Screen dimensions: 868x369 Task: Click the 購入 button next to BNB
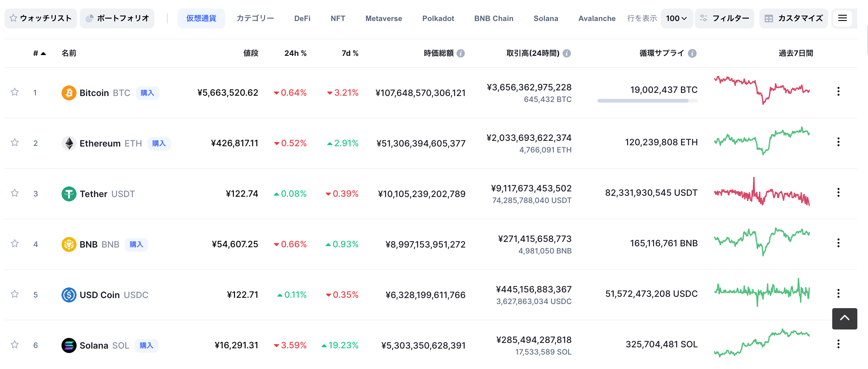(137, 244)
